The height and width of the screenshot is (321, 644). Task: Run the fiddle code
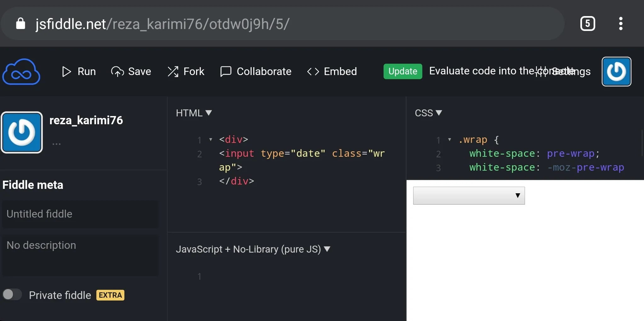(x=79, y=72)
